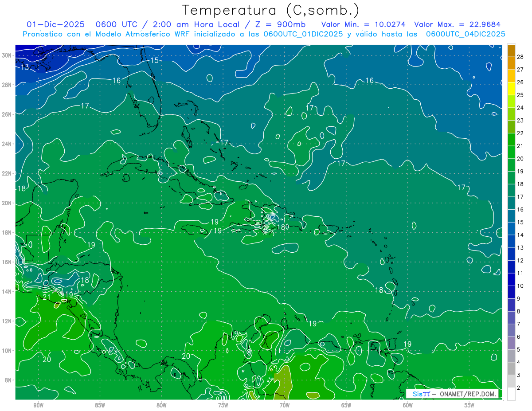Image resolution: width=532 pixels, height=411 pixels.
Task: Click the teal legend swatch between 16 and 17
Action: coord(511,203)
